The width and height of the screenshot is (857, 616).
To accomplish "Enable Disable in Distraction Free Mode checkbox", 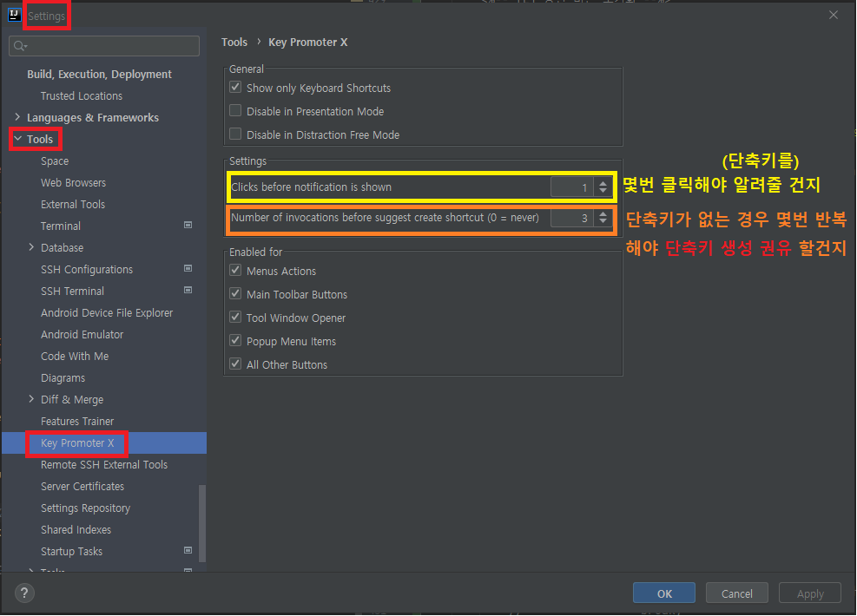I will 235,134.
